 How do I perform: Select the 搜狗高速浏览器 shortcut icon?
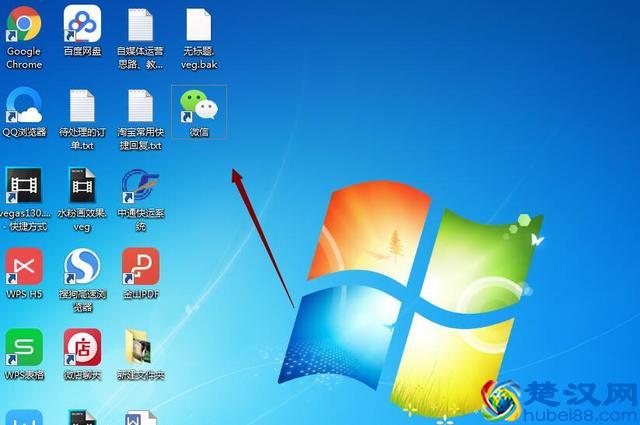[x=82, y=267]
